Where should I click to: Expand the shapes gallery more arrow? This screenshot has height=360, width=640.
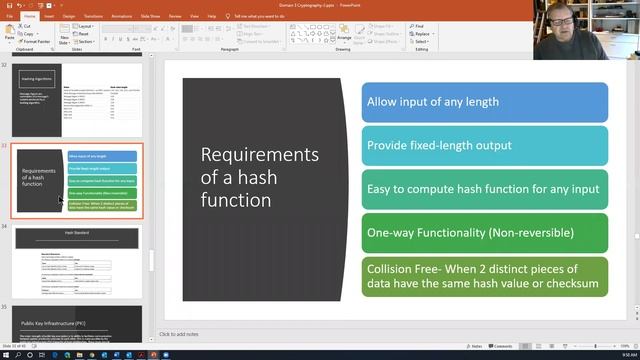(333, 41)
